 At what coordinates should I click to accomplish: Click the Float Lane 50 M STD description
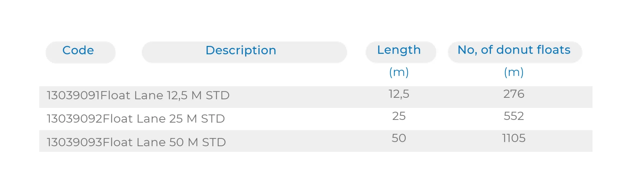pos(165,142)
